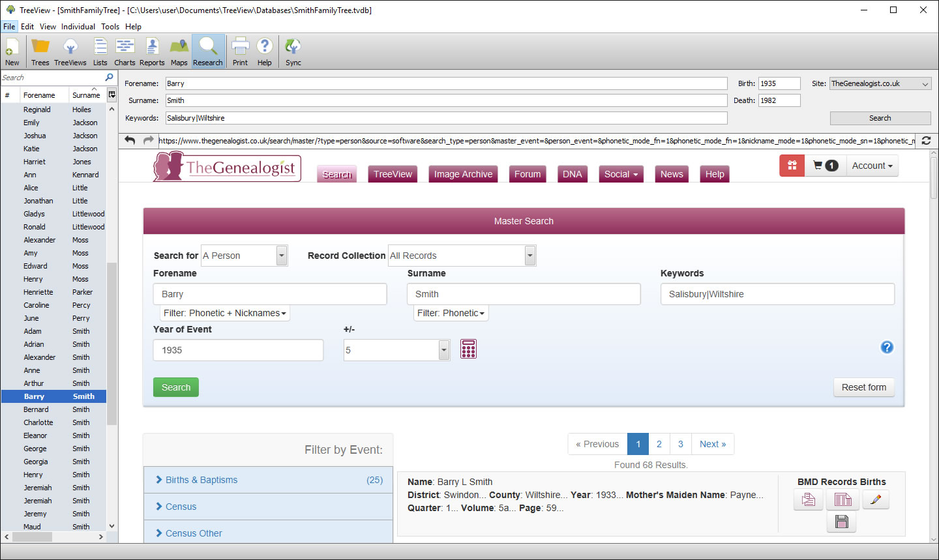Click the view image pages icon under BMD Records Births
Screen dimensions: 939x560
coord(842,500)
